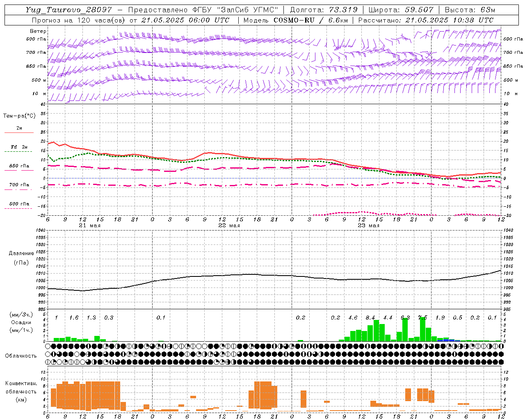Click the '4.6' precipitation total
Image resolution: width=525 pixels, height=420 pixels.
tap(353, 317)
